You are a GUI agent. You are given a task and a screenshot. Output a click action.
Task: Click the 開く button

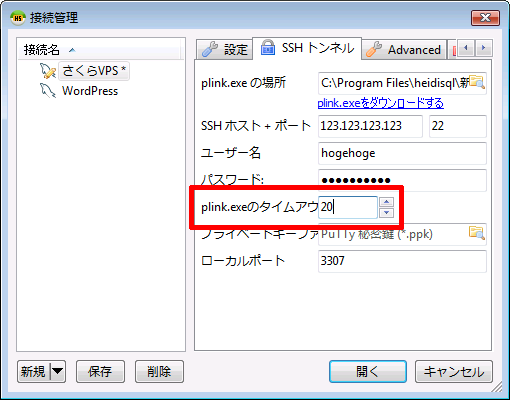(368, 371)
